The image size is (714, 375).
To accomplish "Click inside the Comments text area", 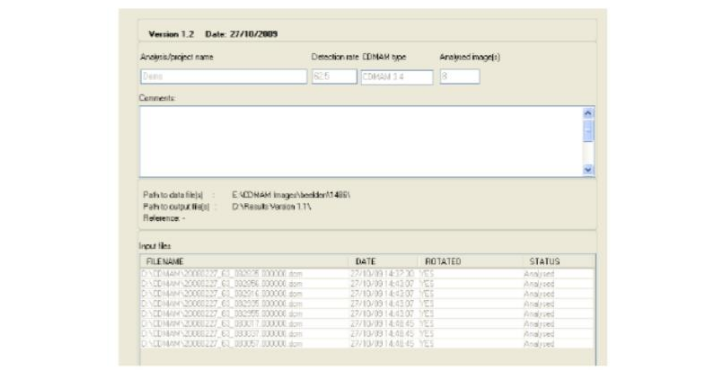I will pyautogui.click(x=360, y=142).
